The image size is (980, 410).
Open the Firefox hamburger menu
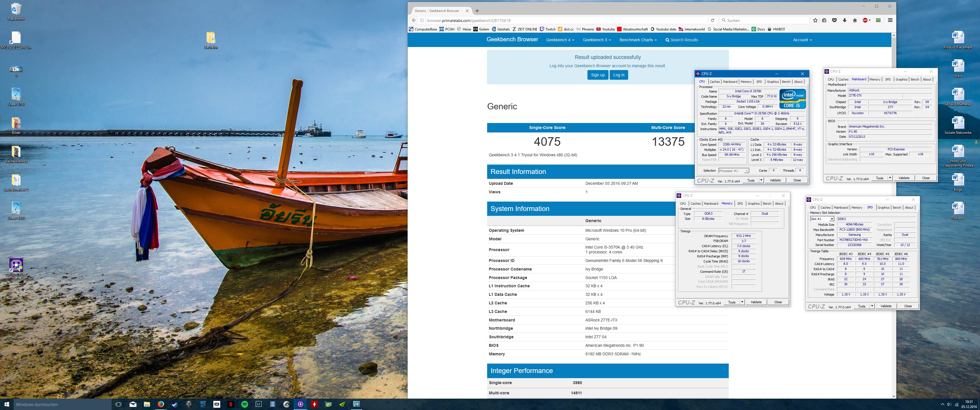pyautogui.click(x=890, y=20)
